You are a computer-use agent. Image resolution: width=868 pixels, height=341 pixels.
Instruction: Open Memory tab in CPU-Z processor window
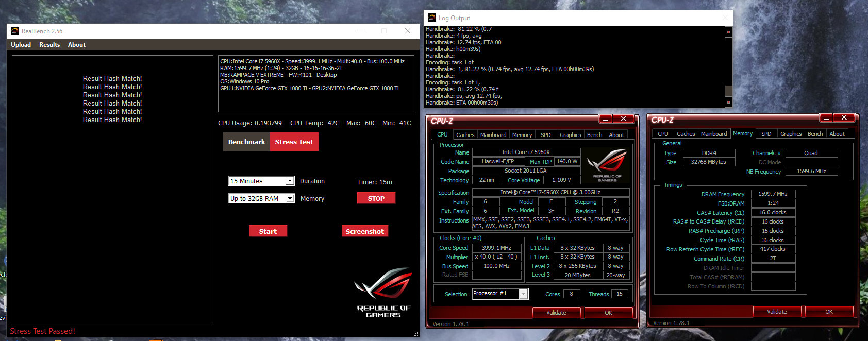(x=522, y=135)
